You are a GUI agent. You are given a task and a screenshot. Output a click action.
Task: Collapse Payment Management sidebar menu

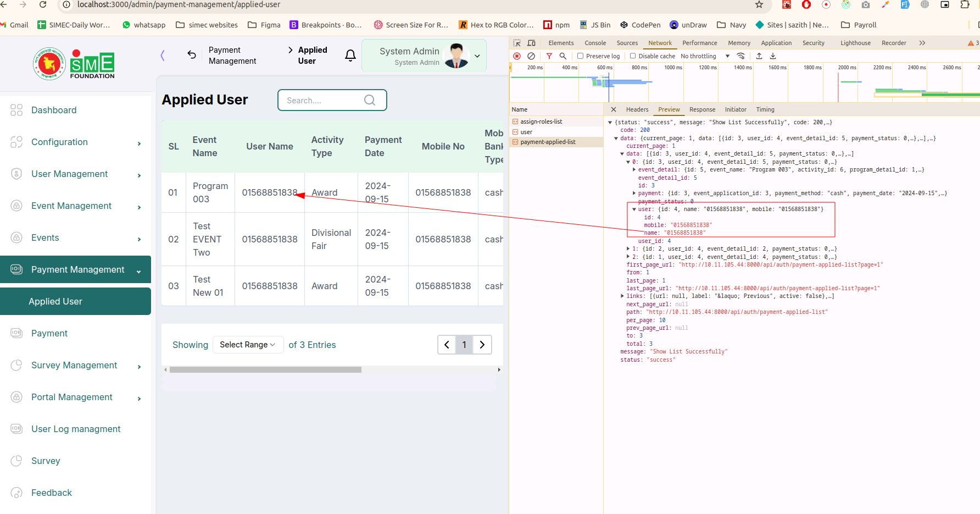tap(75, 269)
